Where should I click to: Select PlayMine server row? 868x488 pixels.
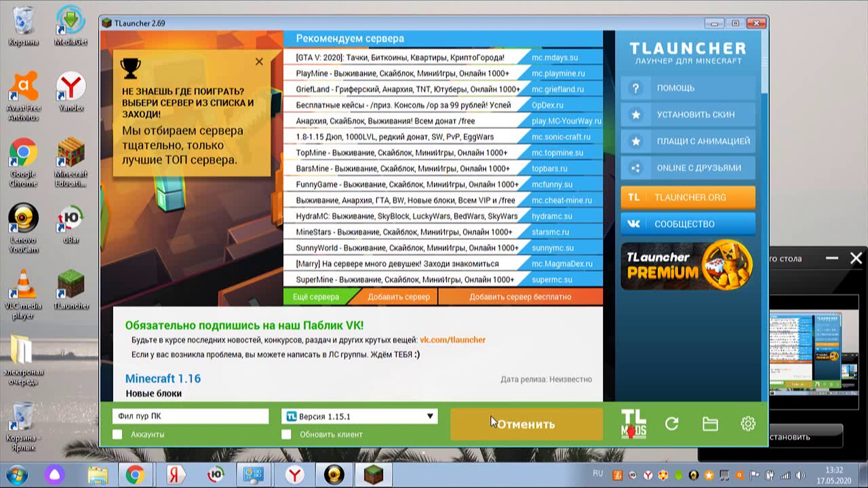pyautogui.click(x=443, y=73)
